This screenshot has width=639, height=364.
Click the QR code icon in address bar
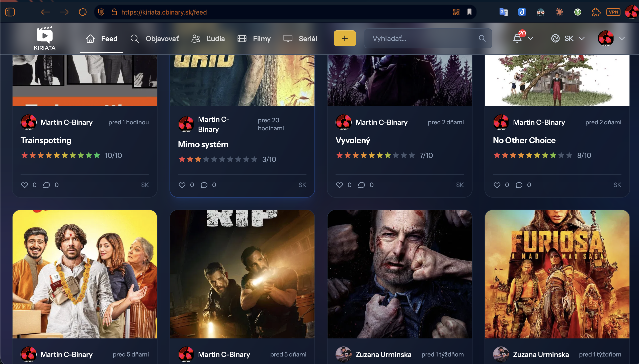(456, 12)
